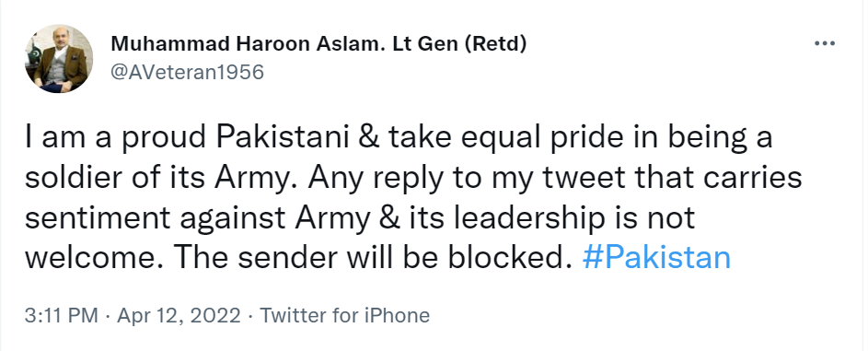Open Muhammad Haroon Aslam's profile via display name
The height and width of the screenshot is (351, 868).
[318, 43]
